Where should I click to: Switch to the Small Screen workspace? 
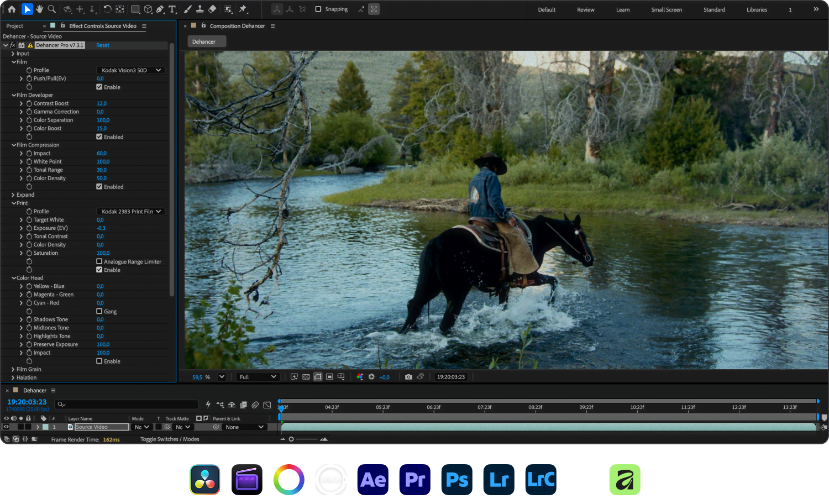(667, 9)
